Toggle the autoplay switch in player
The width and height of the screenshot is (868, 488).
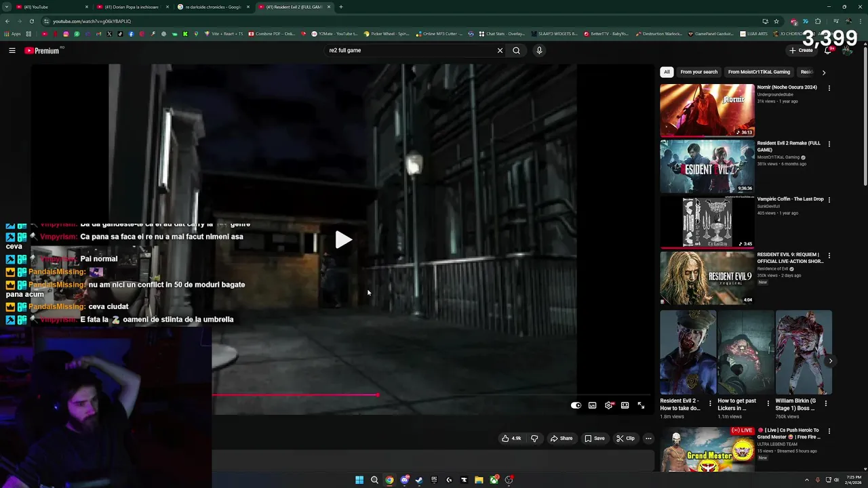[576, 405]
